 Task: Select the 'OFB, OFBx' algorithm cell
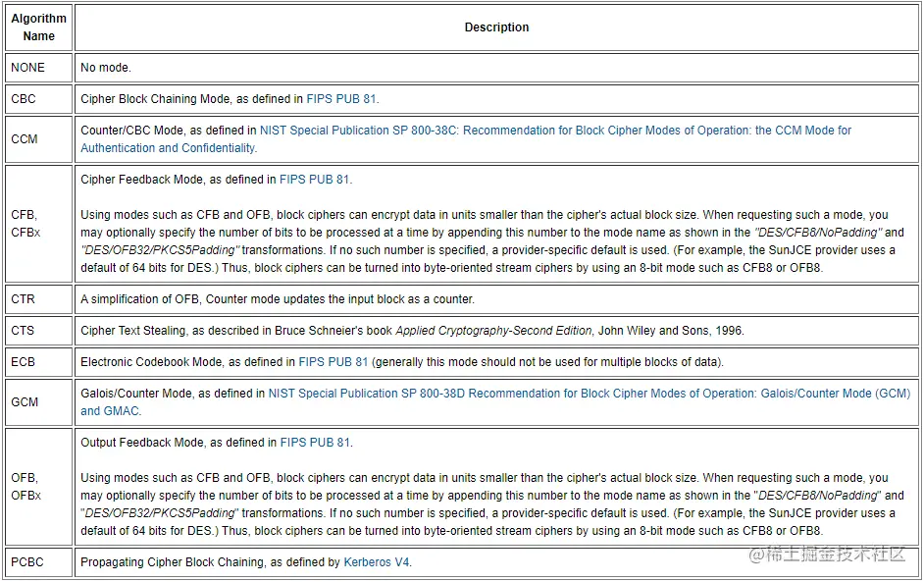39,487
